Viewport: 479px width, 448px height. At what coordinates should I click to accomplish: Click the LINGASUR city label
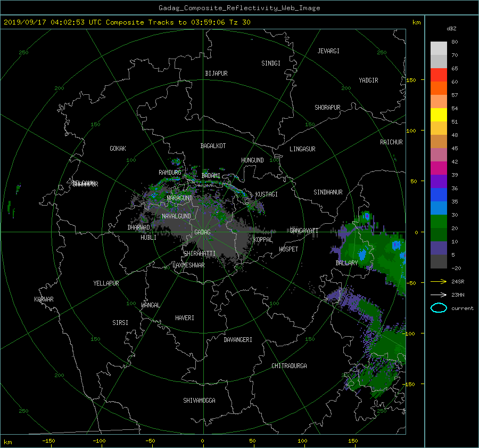pos(302,149)
